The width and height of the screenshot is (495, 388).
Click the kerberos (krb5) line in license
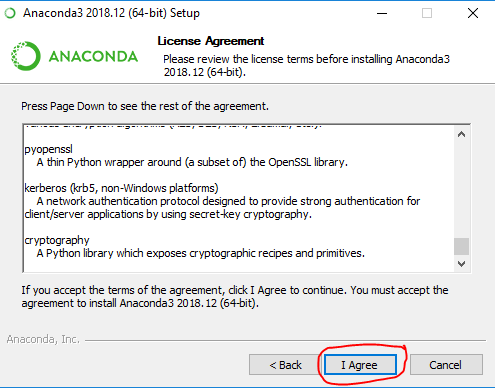(x=121, y=188)
